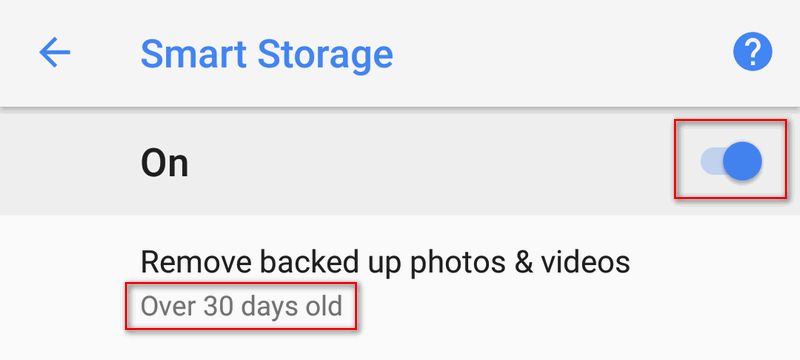
Task: Go back using the left arrow
Action: pyautogui.click(x=55, y=53)
